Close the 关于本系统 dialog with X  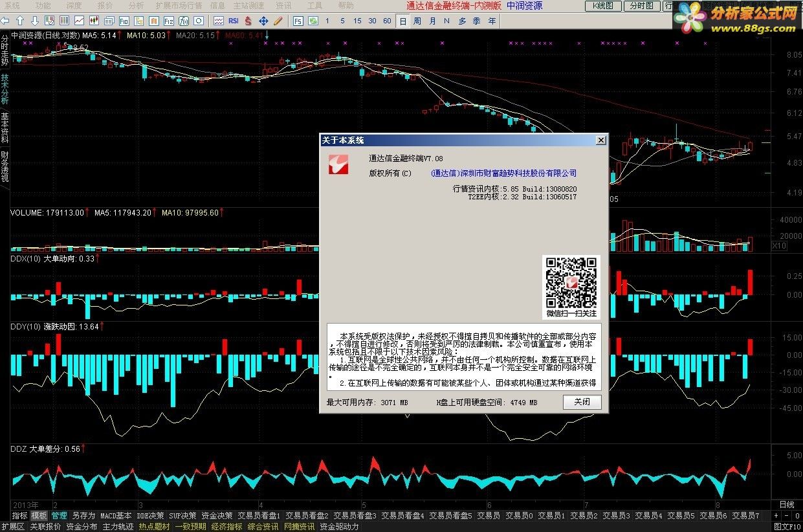coord(600,140)
